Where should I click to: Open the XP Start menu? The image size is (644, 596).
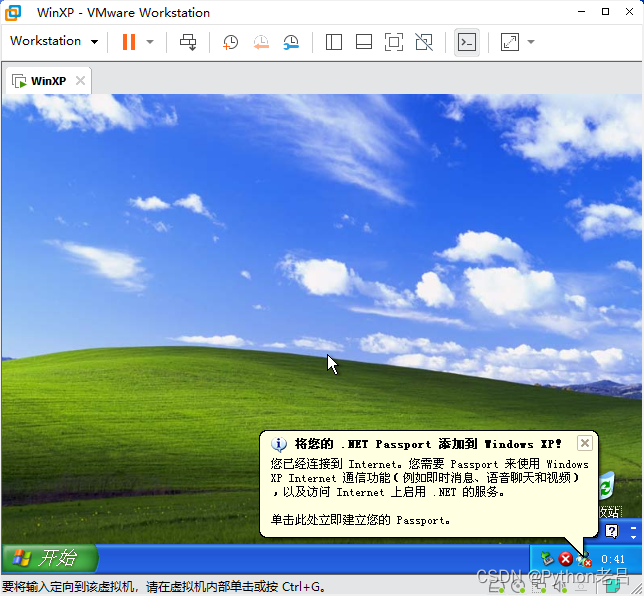(50, 559)
